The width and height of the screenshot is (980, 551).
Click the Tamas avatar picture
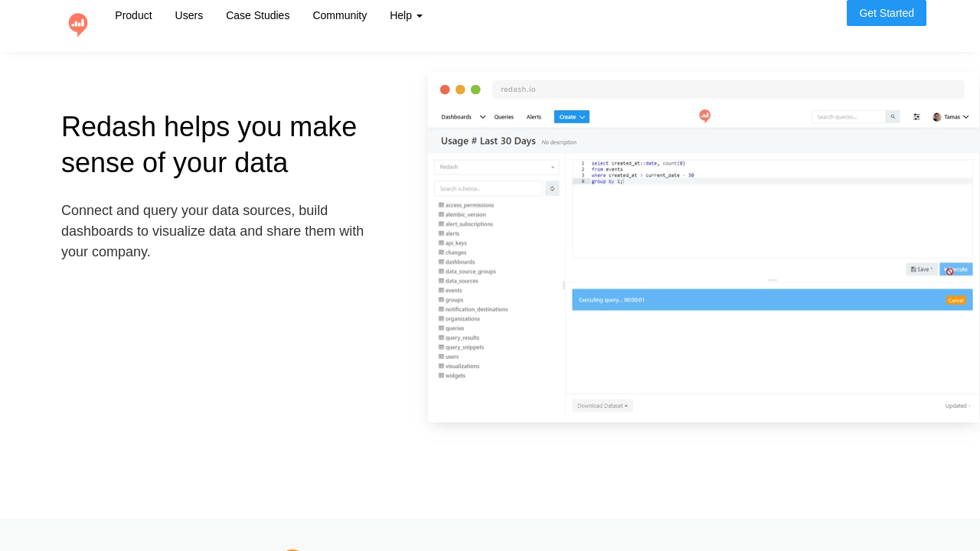937,117
